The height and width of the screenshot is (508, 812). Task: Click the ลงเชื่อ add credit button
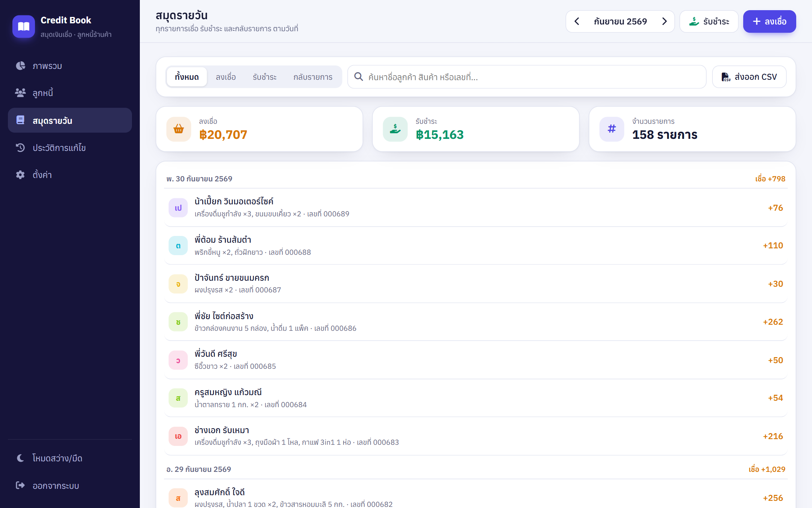click(770, 21)
